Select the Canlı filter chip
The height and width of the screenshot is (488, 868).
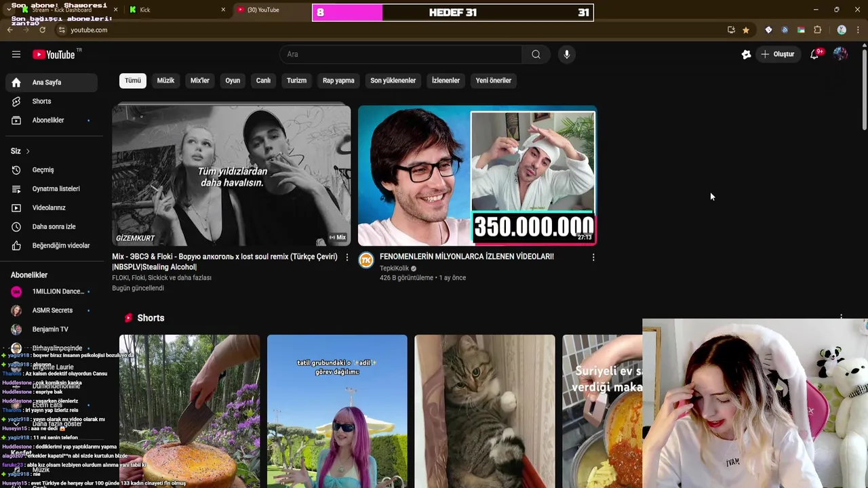pyautogui.click(x=263, y=81)
